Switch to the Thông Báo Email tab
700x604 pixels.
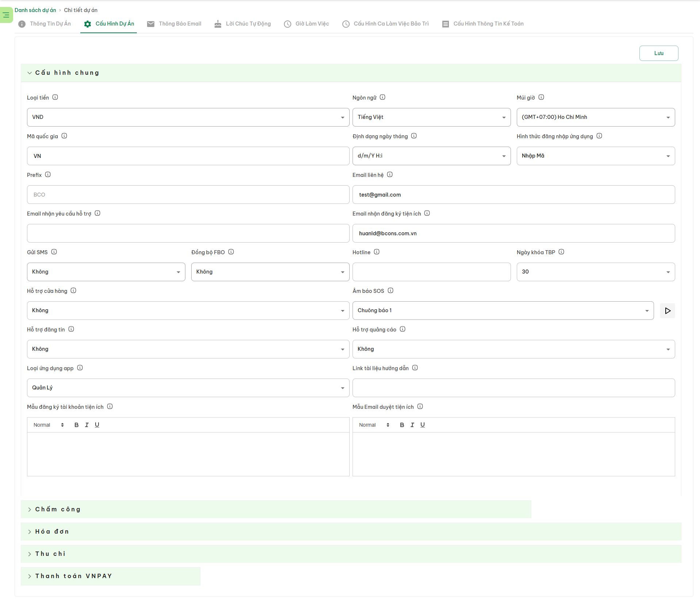click(174, 24)
